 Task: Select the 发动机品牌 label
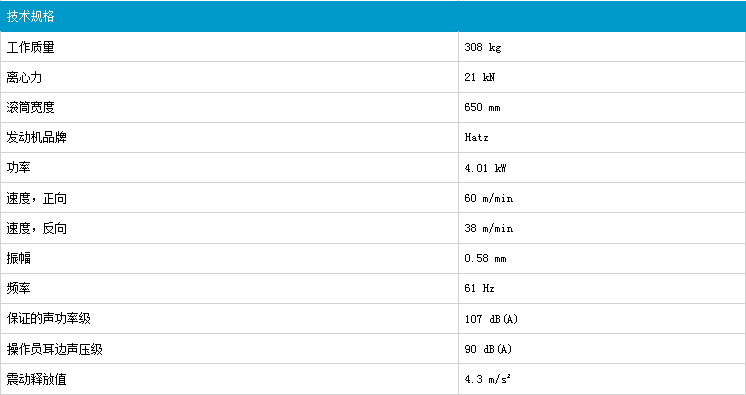click(x=36, y=137)
